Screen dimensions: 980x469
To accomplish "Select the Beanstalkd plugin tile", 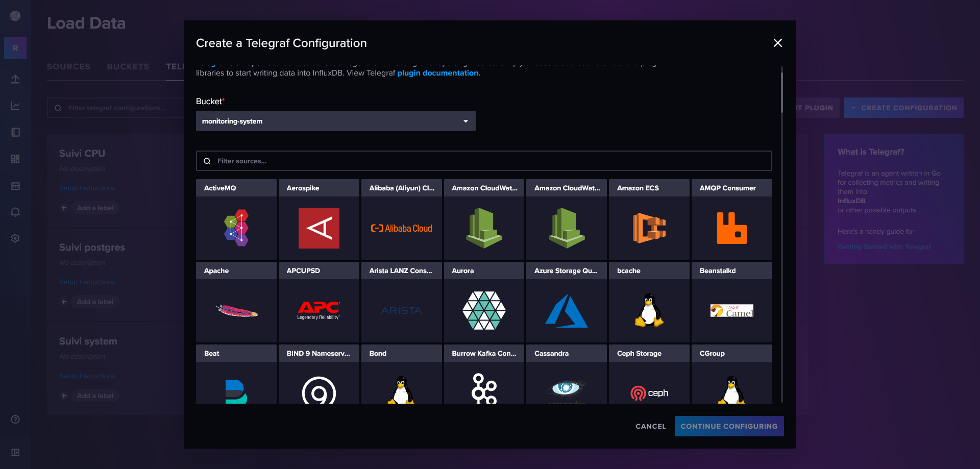I will point(731,311).
